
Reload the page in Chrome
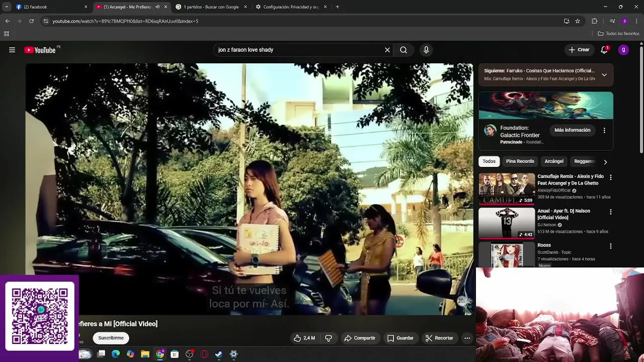31,21
